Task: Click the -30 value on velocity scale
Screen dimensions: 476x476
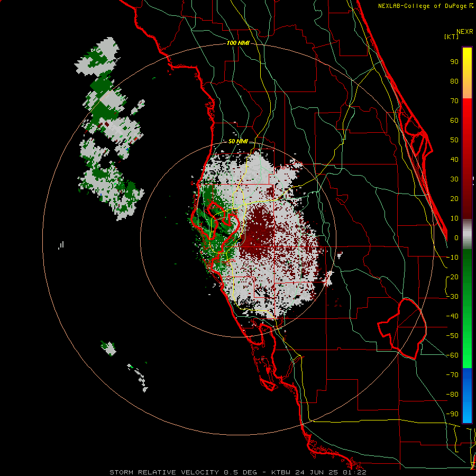Action: [x=452, y=297]
